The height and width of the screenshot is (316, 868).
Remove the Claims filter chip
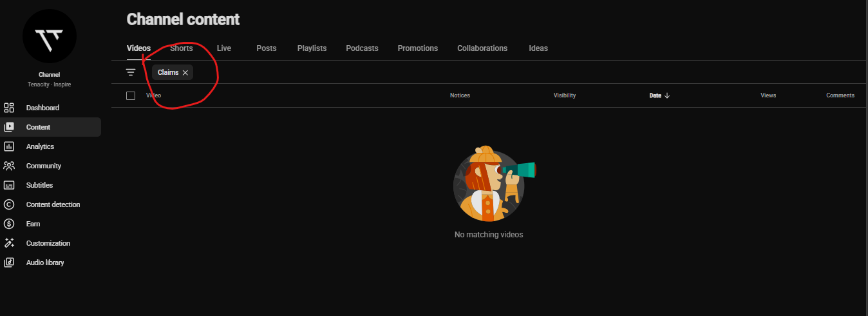pyautogui.click(x=185, y=73)
